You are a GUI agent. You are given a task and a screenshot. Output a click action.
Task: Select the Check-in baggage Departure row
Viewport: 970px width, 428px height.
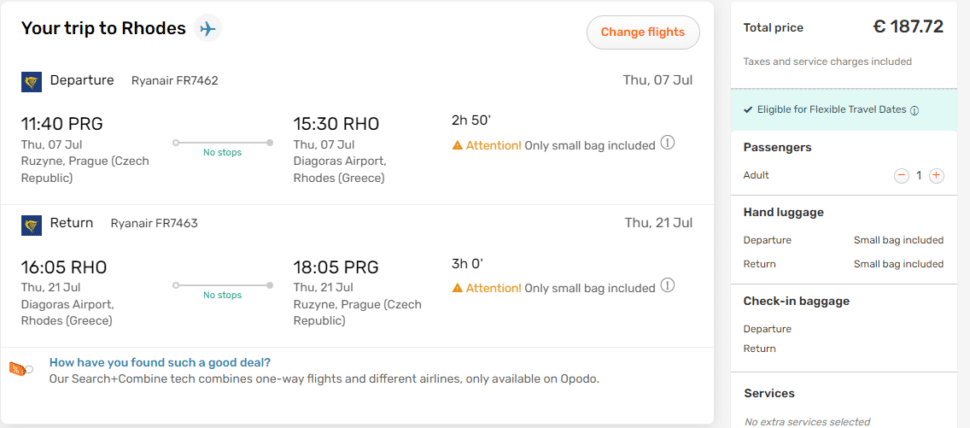point(767,329)
